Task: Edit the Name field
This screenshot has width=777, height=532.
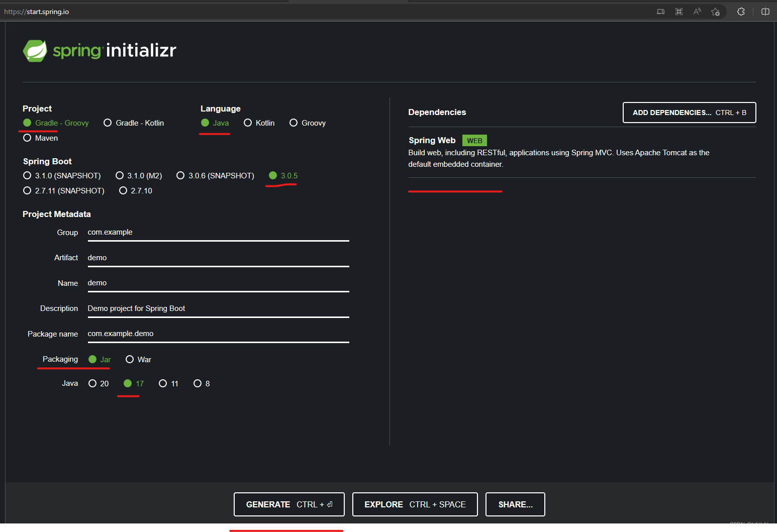Action: coord(218,283)
